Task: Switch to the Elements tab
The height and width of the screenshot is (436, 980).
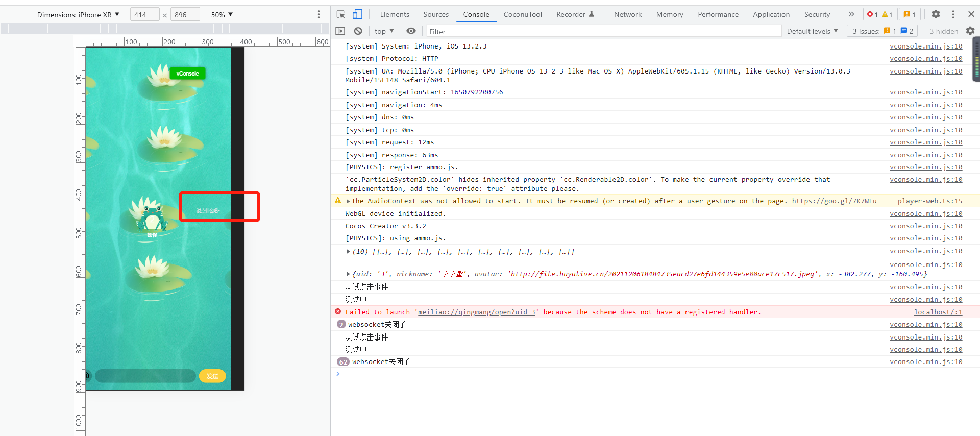Action: (395, 14)
